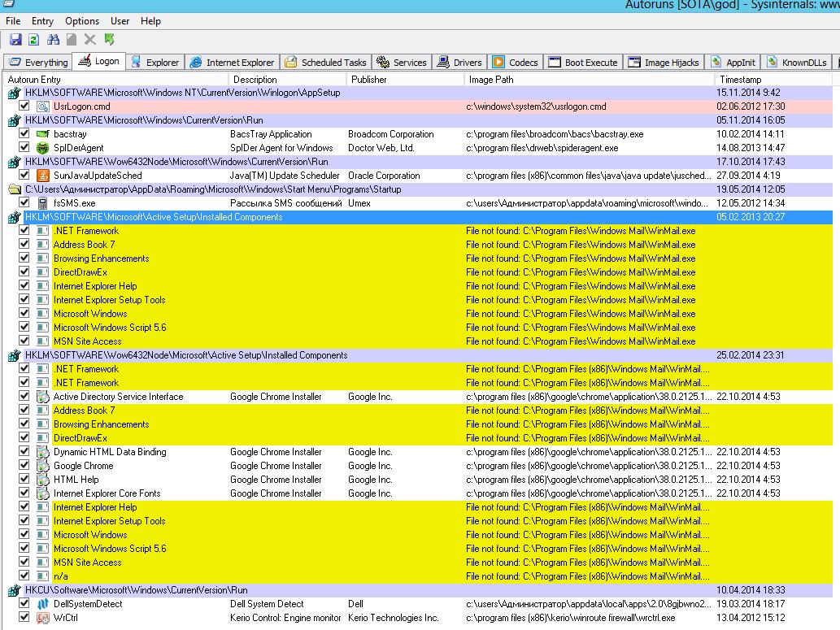The width and height of the screenshot is (840, 630).
Task: Open the Internet Explorer tab
Action: [x=232, y=62]
